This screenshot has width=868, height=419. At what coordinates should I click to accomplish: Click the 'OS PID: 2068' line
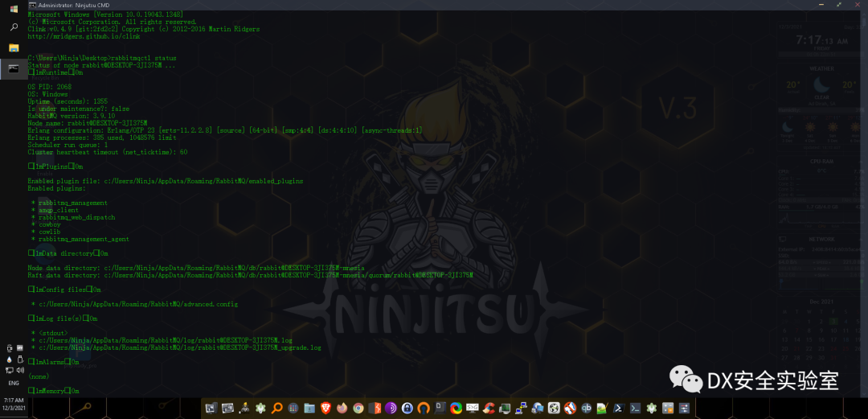pyautogui.click(x=49, y=87)
